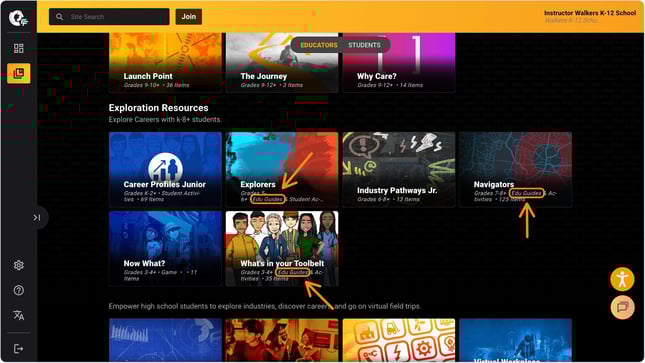Click the Join button

(x=189, y=16)
